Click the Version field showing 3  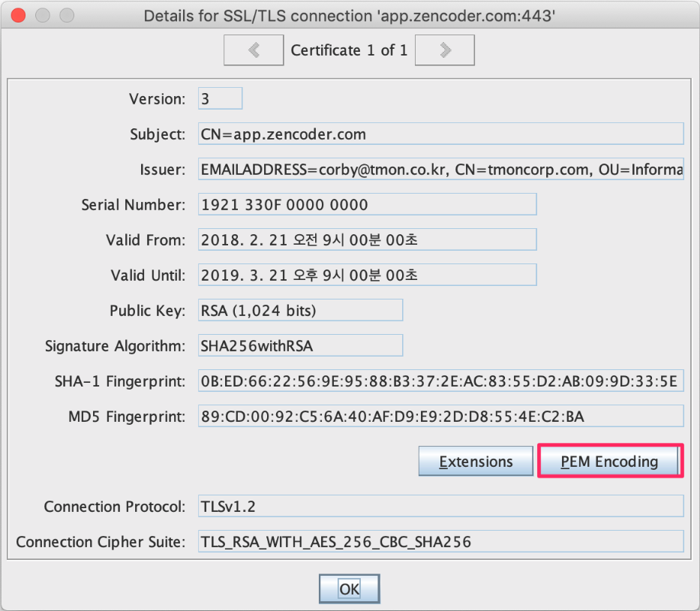(x=220, y=99)
